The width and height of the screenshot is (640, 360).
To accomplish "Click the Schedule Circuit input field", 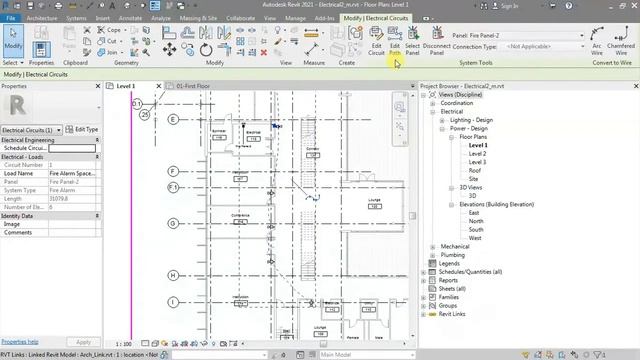I will [x=72, y=148].
